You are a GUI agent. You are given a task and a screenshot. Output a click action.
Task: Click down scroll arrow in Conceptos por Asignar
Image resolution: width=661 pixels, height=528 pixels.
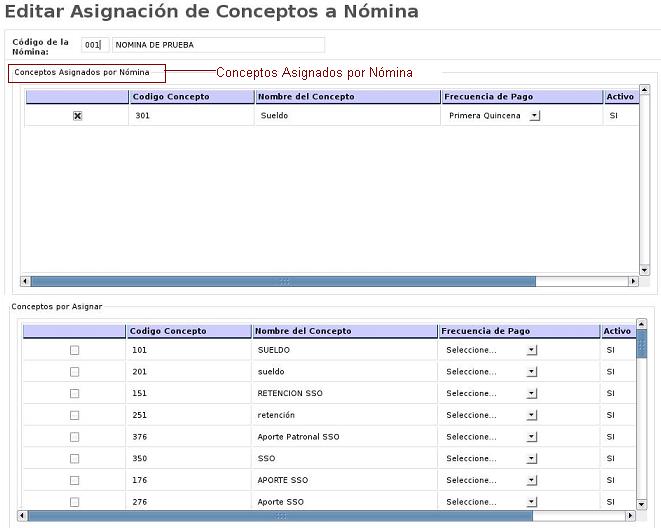coord(641,505)
